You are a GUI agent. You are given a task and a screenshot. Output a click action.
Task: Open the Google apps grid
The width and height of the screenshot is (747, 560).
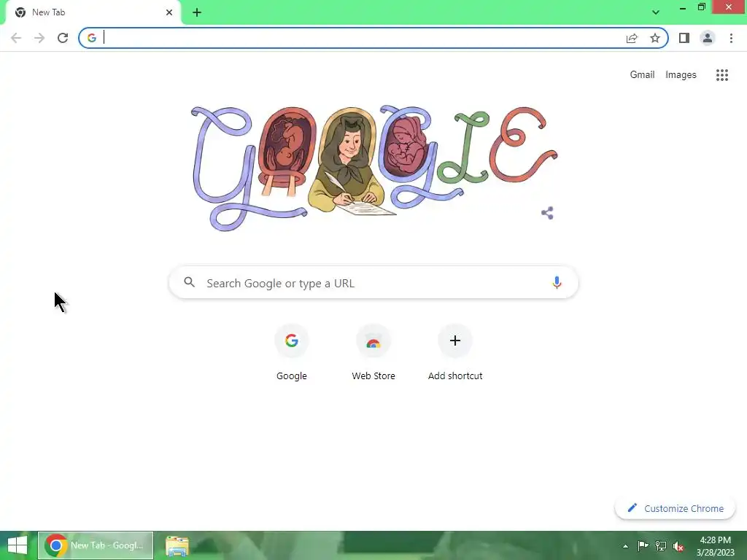[x=722, y=75]
